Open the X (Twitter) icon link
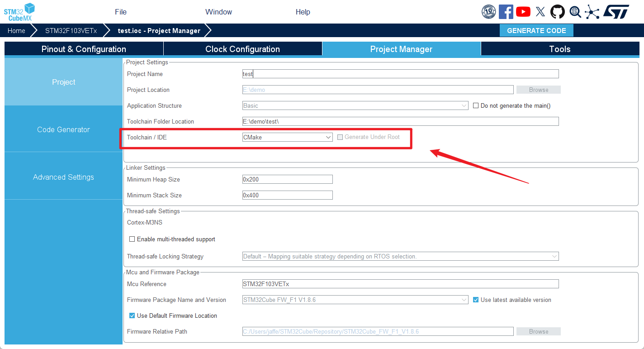Viewport: 644px width, 349px height. [x=540, y=12]
